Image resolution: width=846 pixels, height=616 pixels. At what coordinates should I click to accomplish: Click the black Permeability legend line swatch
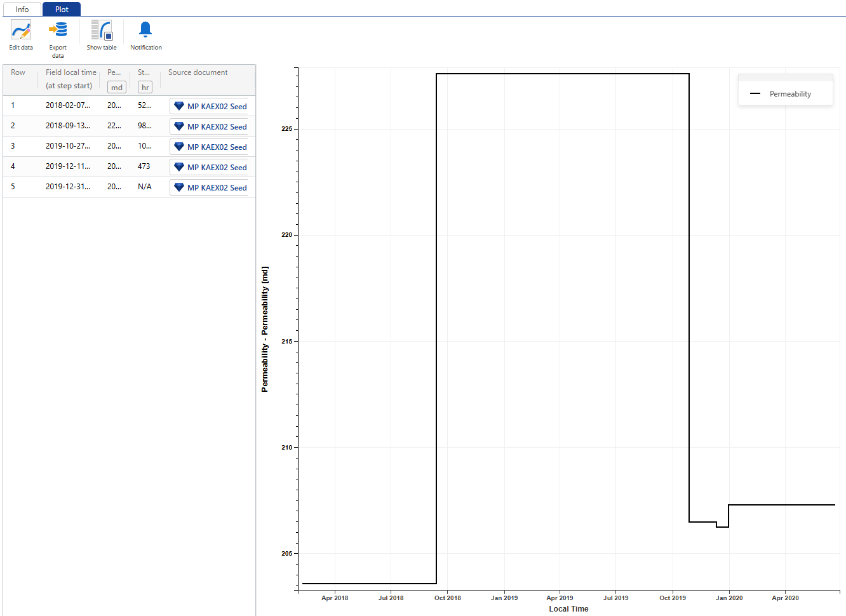point(755,94)
